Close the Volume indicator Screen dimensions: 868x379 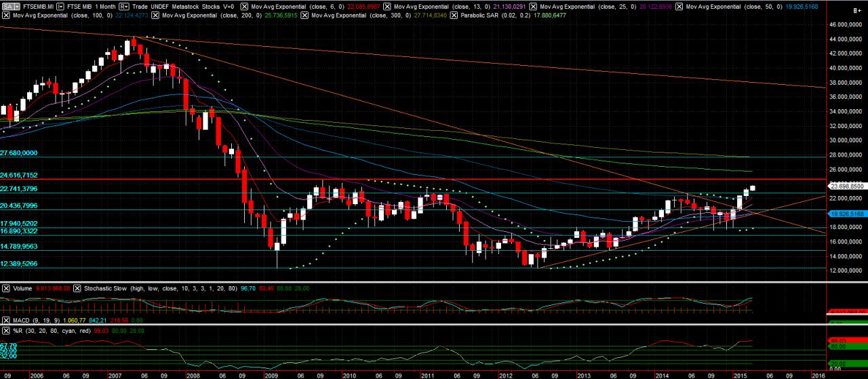click(x=5, y=289)
